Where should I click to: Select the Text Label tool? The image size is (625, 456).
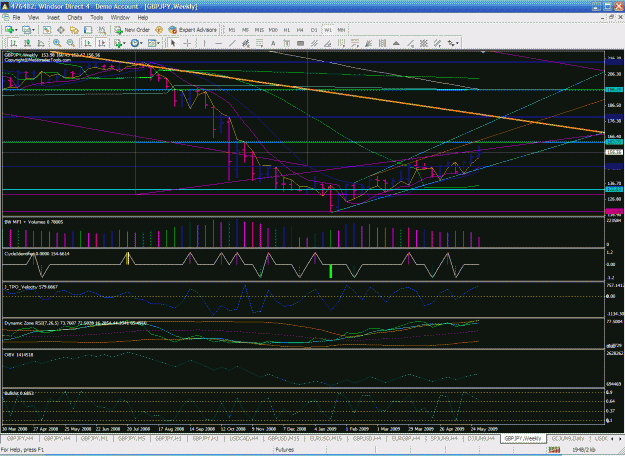[287, 43]
